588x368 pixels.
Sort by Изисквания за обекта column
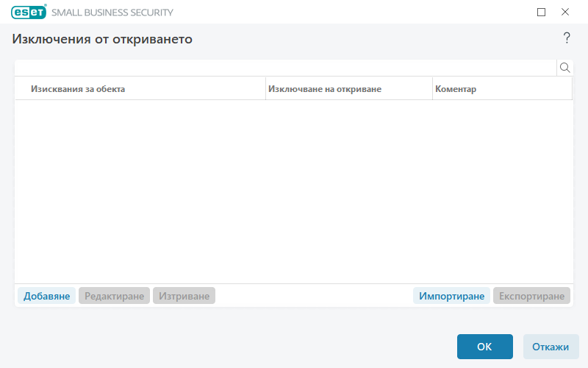140,89
